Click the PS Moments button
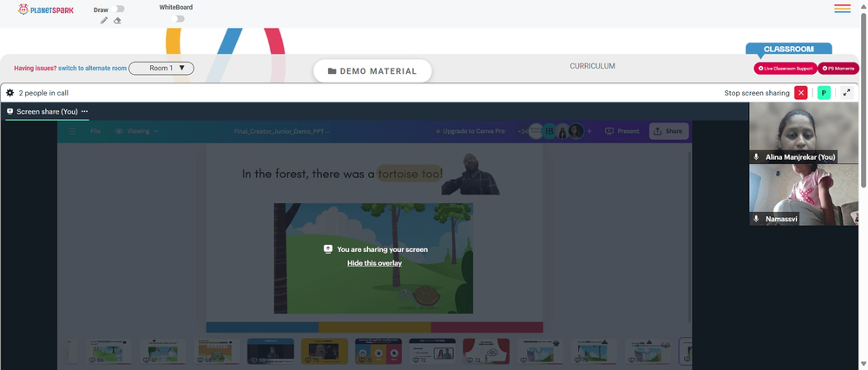The height and width of the screenshot is (370, 868). [x=838, y=68]
